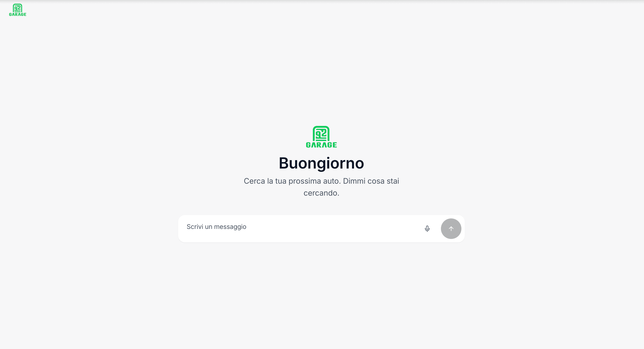Image resolution: width=644 pixels, height=349 pixels.
Task: Click the large centered 92 Garage logo
Action: point(321,137)
